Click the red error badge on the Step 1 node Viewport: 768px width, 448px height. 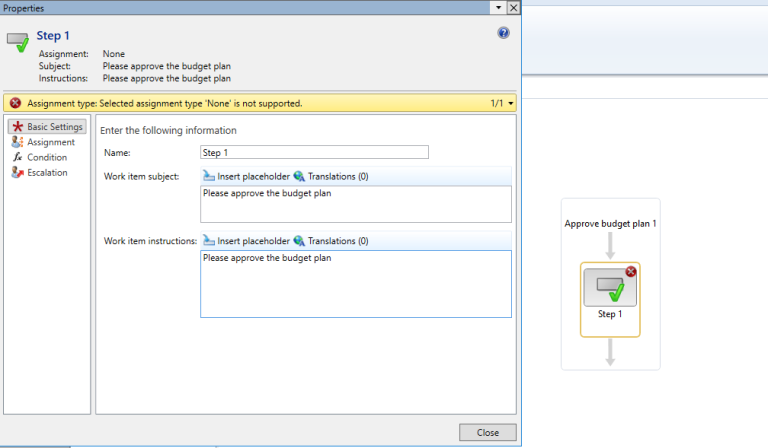pyautogui.click(x=631, y=272)
